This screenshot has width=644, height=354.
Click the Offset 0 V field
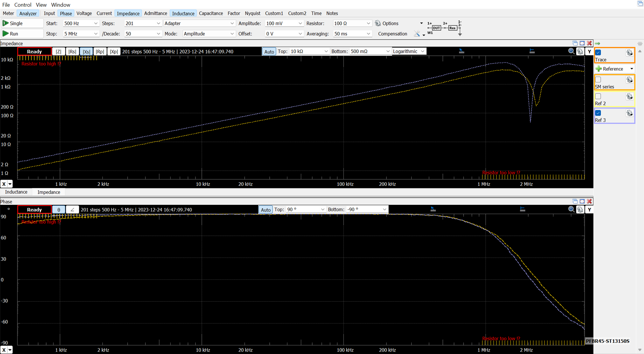[284, 34]
